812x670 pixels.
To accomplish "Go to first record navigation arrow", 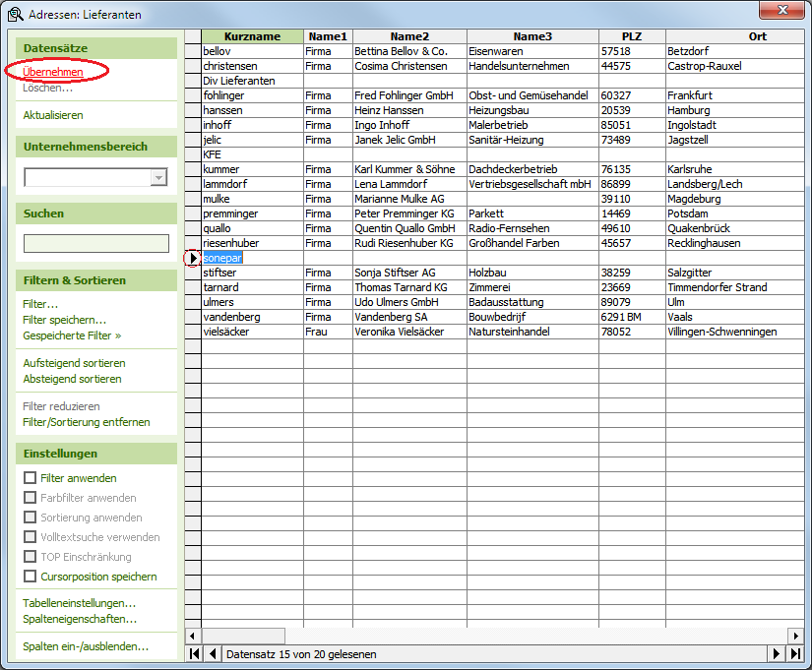I will click(x=194, y=653).
